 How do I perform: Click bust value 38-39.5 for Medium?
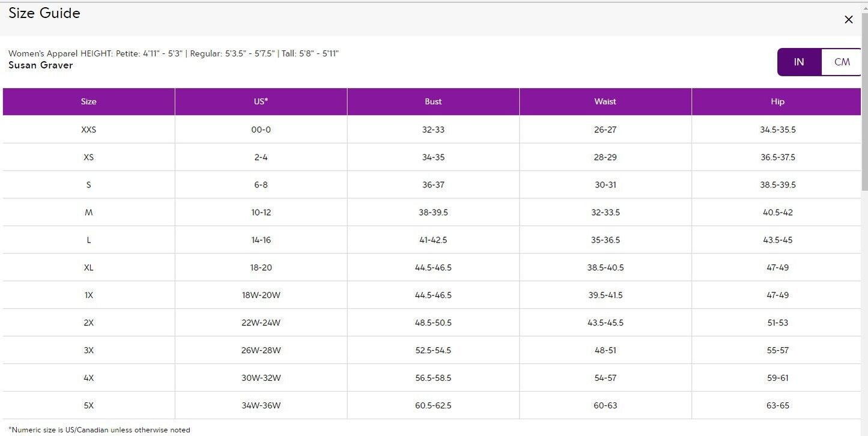[433, 212]
